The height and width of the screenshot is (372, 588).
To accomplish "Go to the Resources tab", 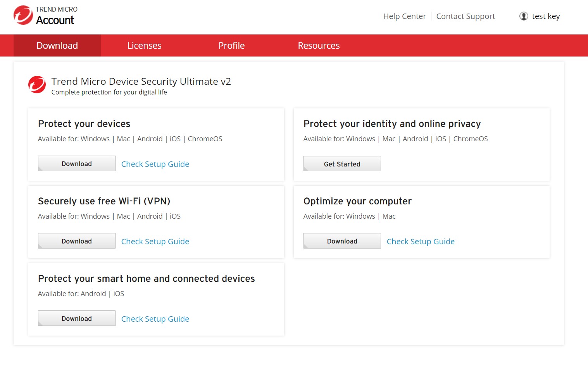I will click(x=318, y=45).
